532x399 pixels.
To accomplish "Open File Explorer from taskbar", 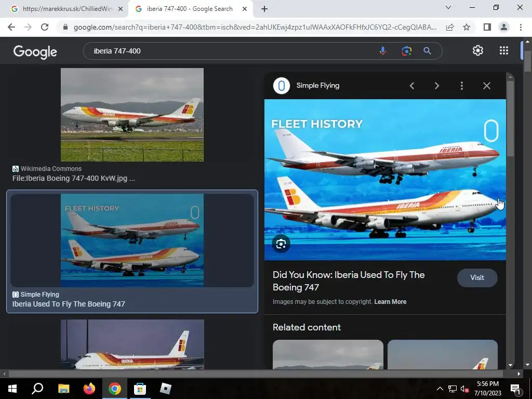I will 63,389.
